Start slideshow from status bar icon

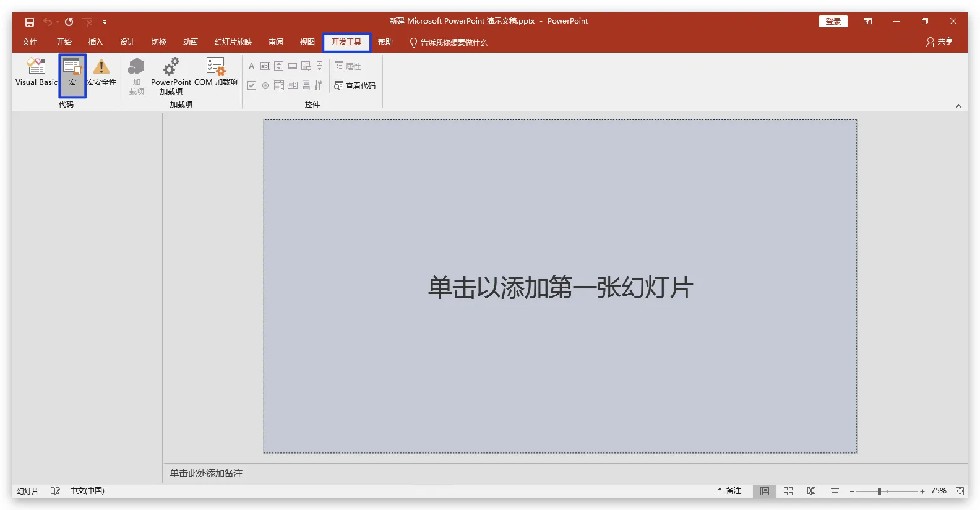coord(835,491)
